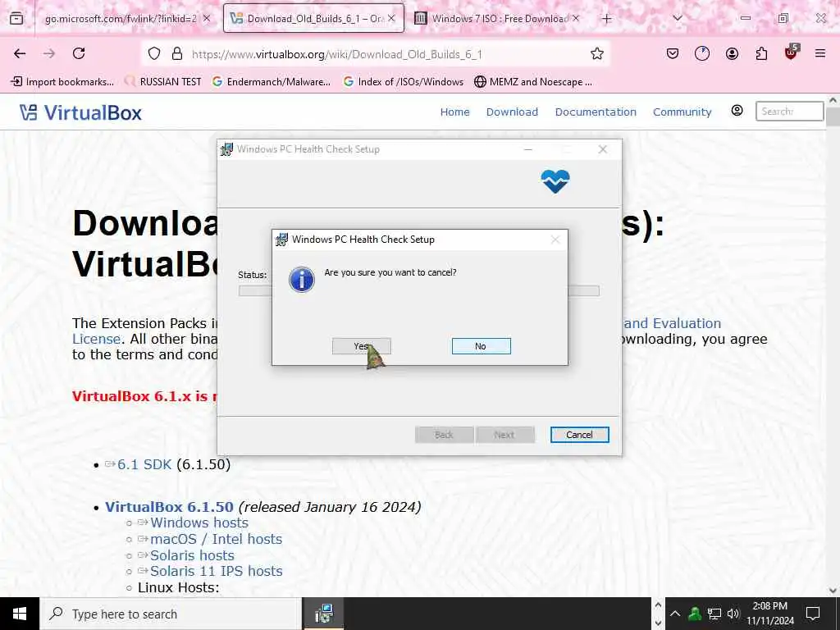Screen dimensions: 840x630
Task: Close the go.microsoft.com tab
Action: click(x=206, y=19)
